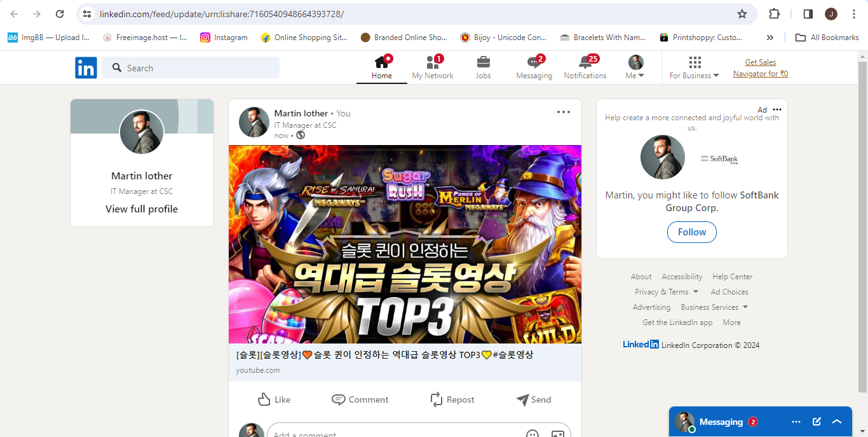The width and height of the screenshot is (868, 437).
Task: Repost this post
Action: click(452, 399)
